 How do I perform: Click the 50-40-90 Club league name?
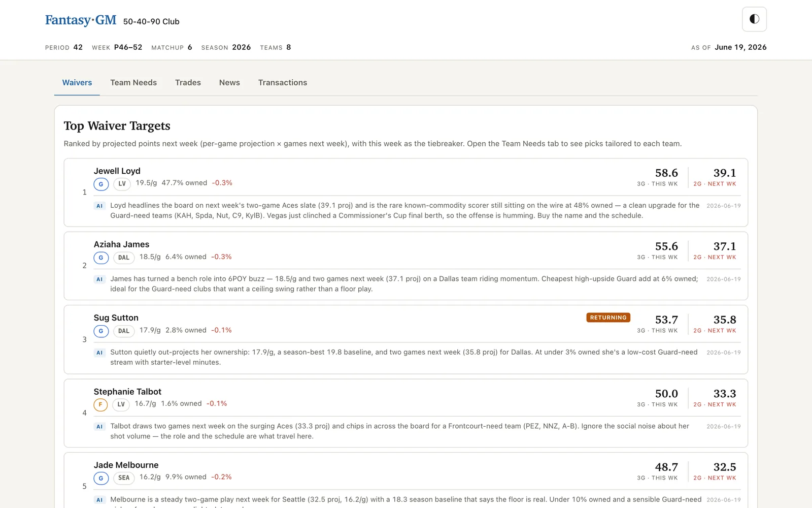click(151, 21)
